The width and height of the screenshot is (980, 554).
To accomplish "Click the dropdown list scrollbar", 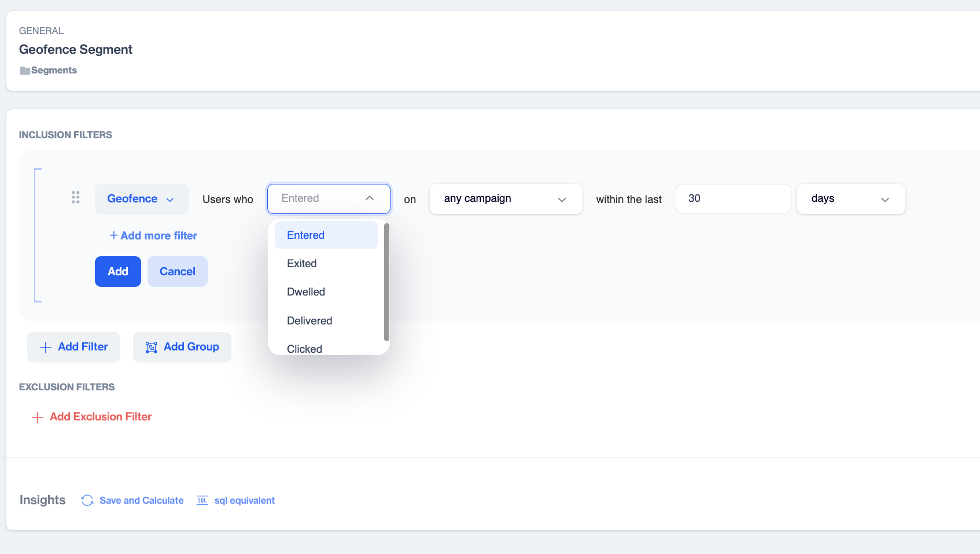I will click(x=386, y=282).
